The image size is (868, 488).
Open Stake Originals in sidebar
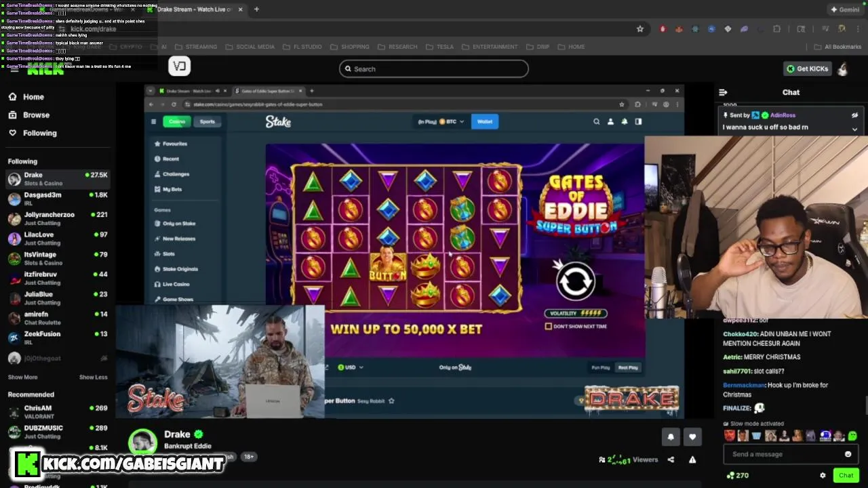pos(176,269)
